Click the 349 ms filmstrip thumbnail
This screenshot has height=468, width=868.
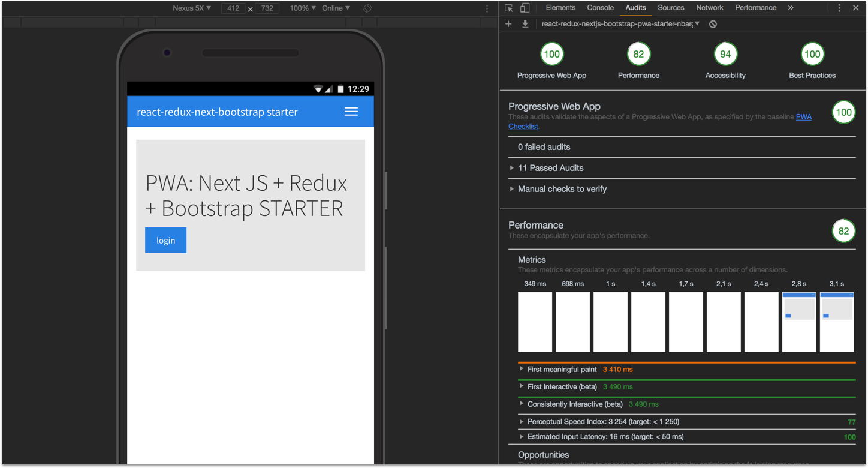[535, 322]
